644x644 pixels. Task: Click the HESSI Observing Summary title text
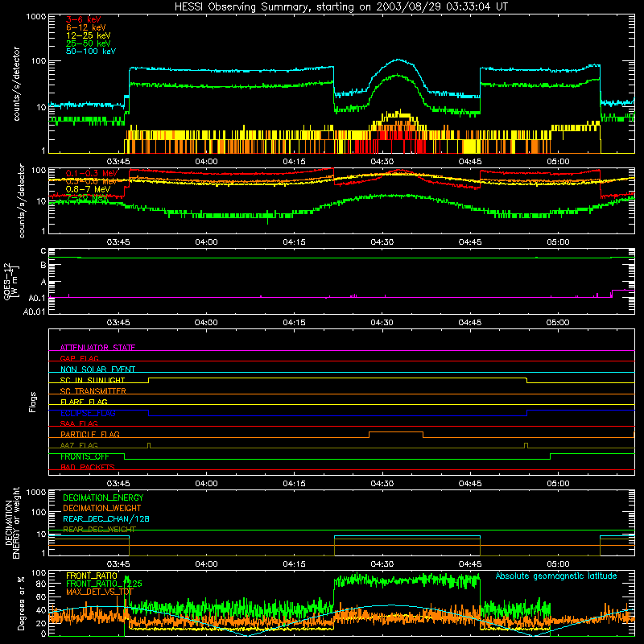[x=341, y=7]
